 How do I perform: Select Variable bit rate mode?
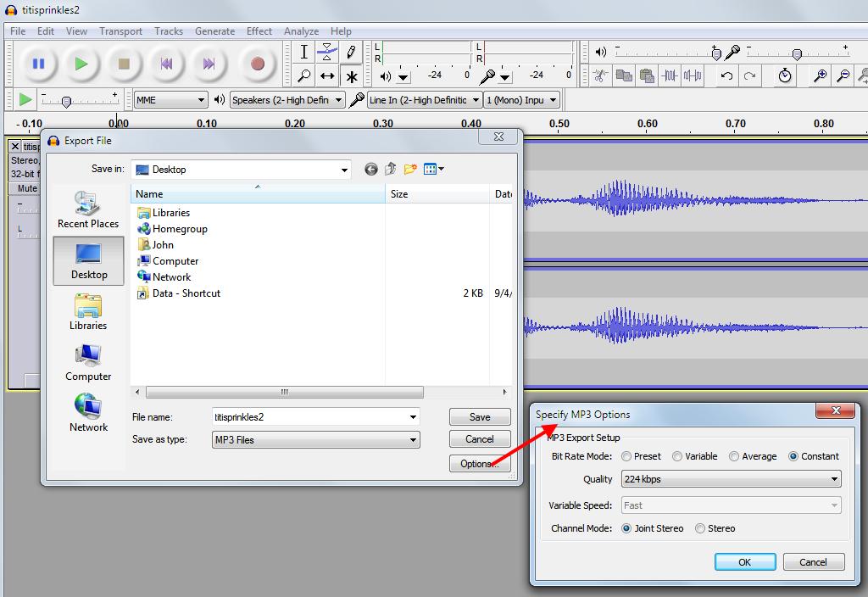pos(677,456)
